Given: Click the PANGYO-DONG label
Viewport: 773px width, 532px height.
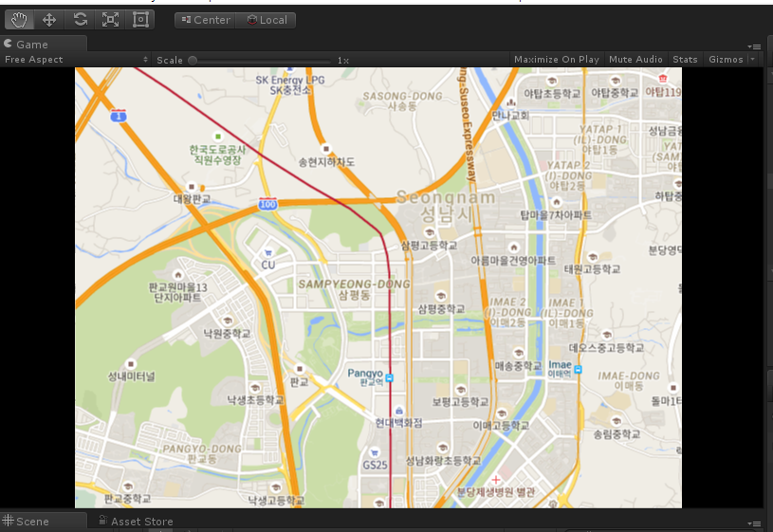Looking at the screenshot, I should click(x=202, y=449).
